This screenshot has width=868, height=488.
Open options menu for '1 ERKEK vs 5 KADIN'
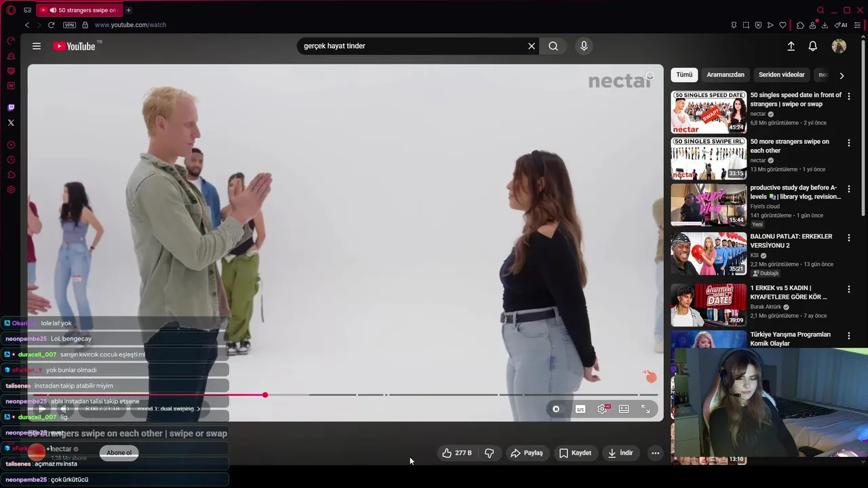[848, 289]
